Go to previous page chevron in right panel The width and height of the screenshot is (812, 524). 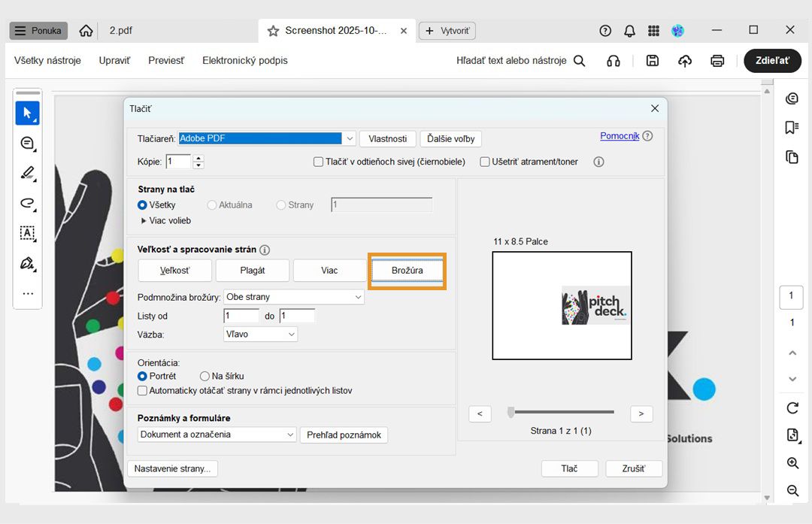[792, 353]
